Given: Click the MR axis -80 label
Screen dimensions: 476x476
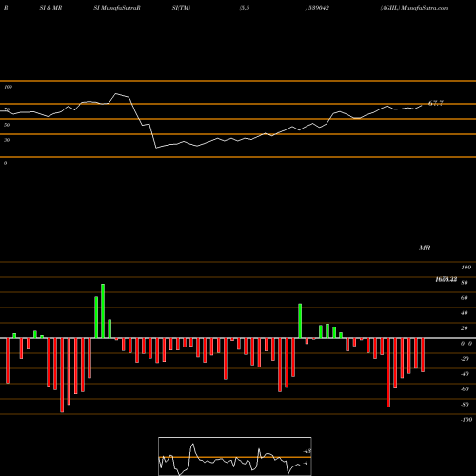Looking at the screenshot, I should click(x=465, y=405).
